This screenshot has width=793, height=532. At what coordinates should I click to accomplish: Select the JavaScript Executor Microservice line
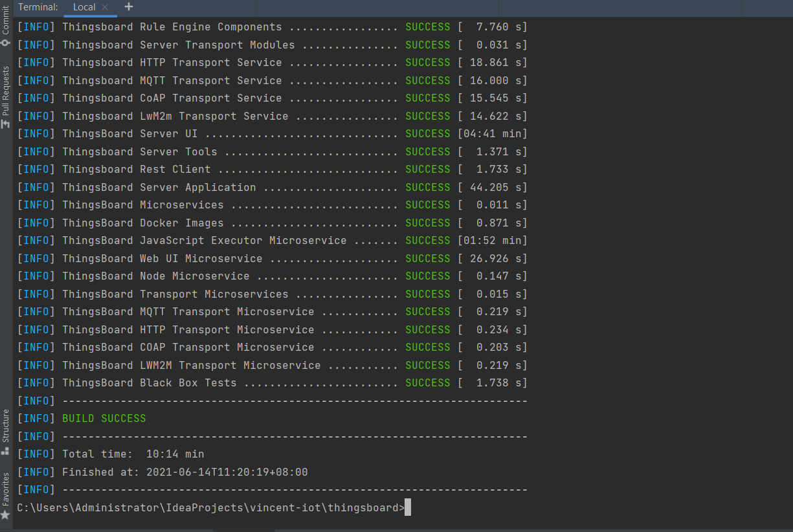click(273, 241)
